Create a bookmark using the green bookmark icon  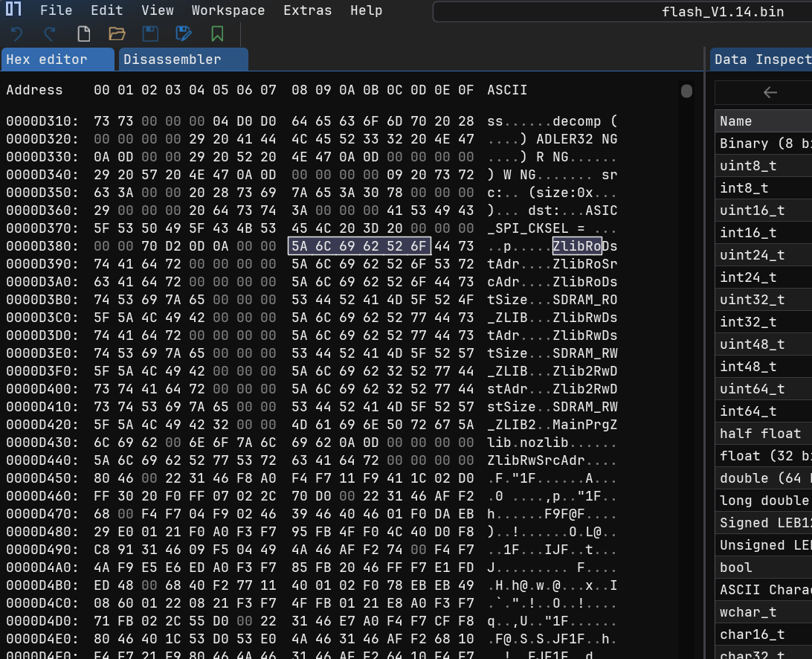point(216,33)
